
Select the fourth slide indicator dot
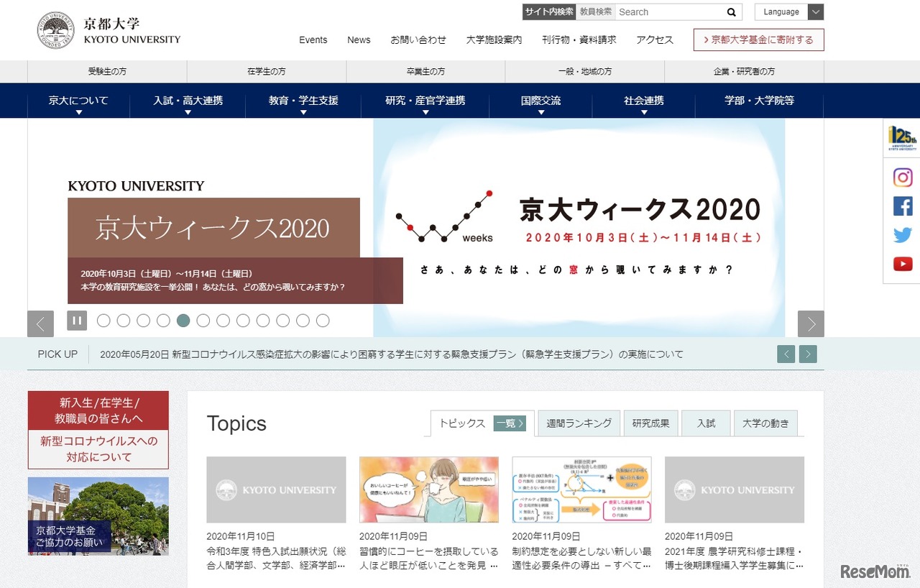(x=163, y=321)
